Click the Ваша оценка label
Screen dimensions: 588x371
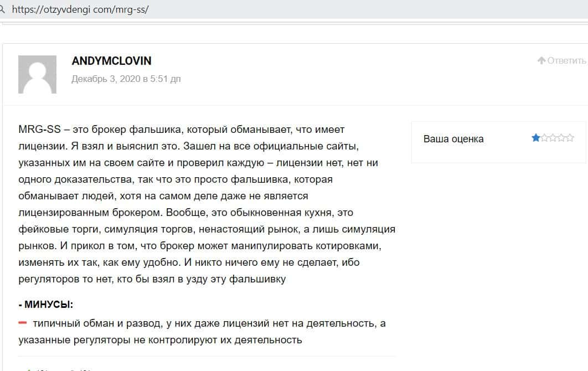(x=453, y=139)
